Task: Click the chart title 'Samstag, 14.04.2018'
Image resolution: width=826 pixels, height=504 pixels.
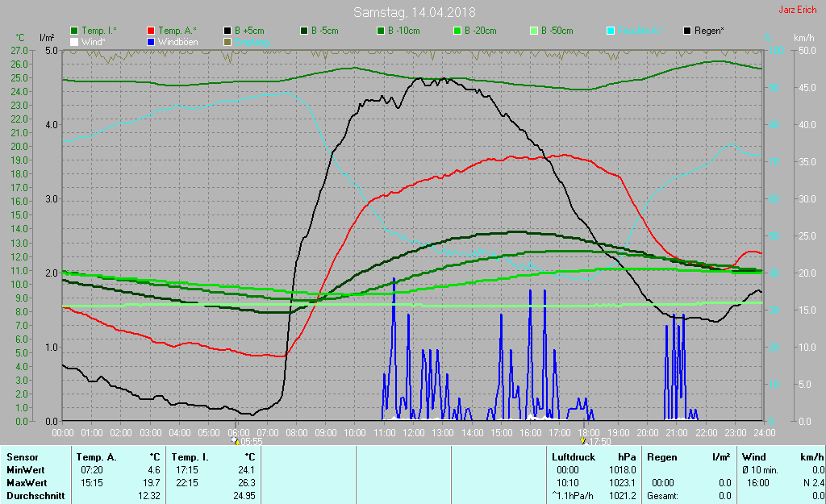Action: coord(414,12)
